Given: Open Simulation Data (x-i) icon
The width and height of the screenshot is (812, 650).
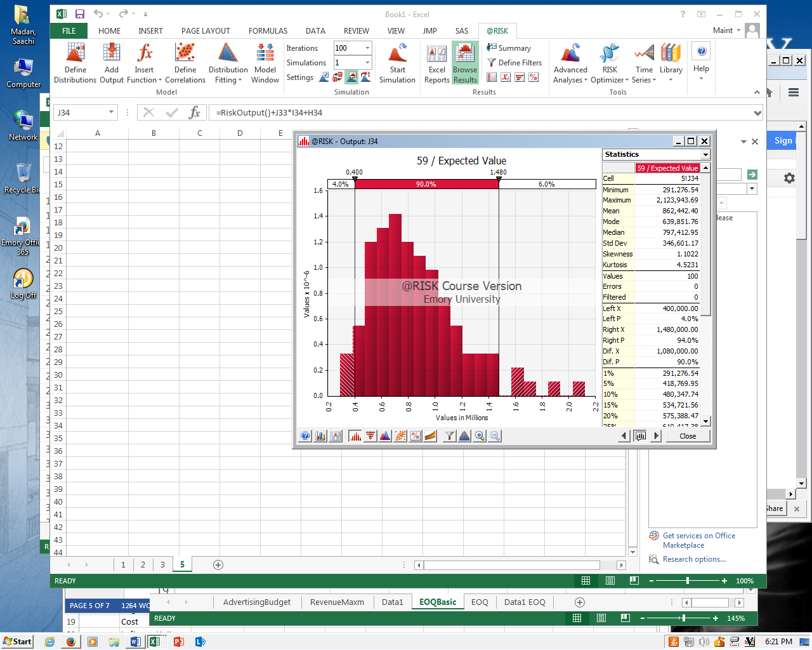Looking at the screenshot, I should click(x=506, y=77).
